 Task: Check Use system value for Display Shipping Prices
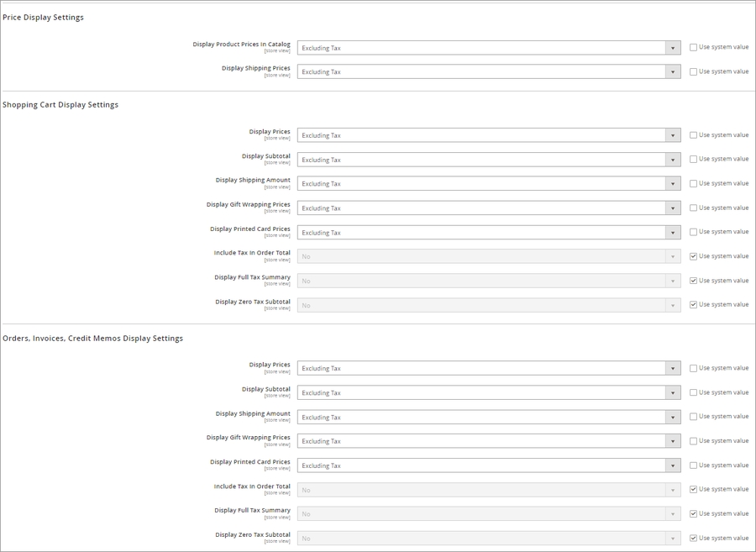(x=693, y=72)
